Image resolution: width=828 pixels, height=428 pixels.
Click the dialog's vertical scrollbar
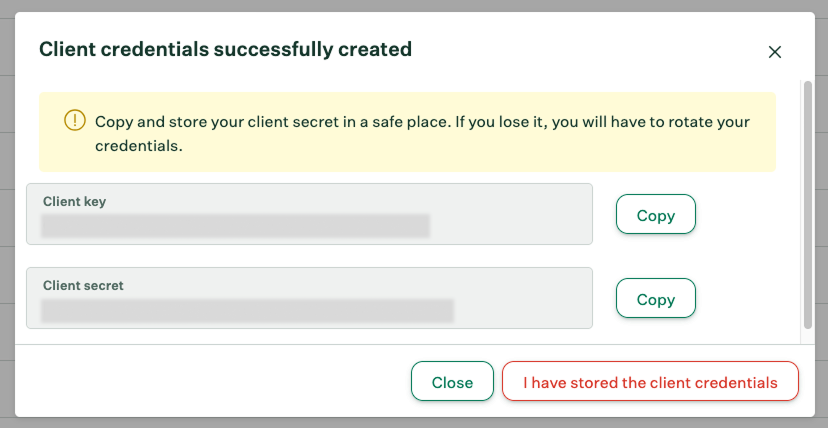[808, 205]
